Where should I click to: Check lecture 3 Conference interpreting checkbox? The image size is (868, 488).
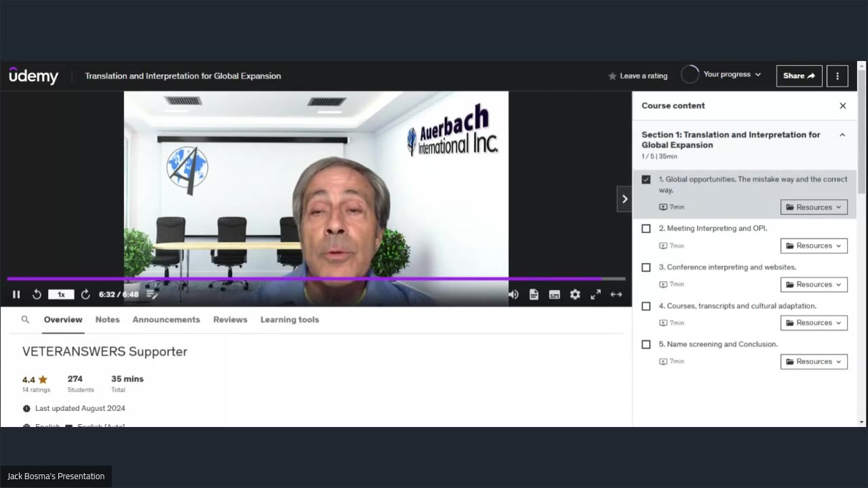[x=646, y=267]
